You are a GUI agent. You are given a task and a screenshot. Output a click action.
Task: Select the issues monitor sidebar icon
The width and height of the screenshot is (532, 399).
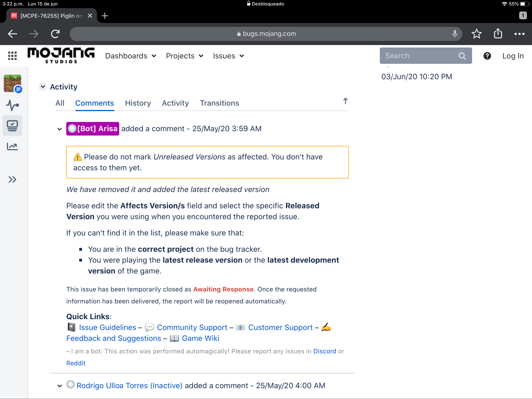tap(12, 126)
